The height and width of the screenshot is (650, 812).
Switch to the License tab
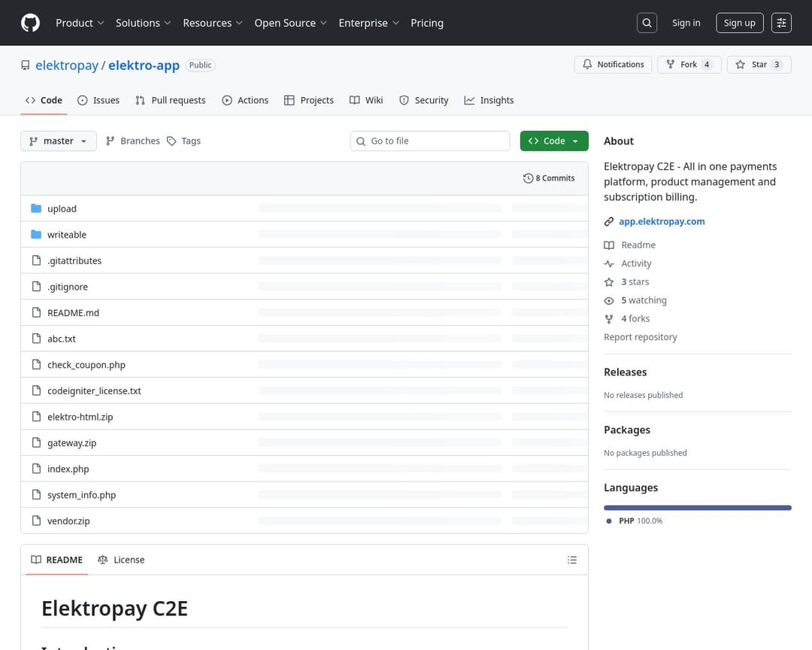(x=121, y=560)
